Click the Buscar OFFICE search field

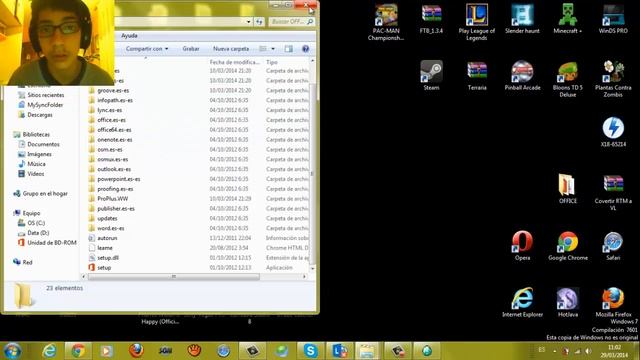[291, 21]
